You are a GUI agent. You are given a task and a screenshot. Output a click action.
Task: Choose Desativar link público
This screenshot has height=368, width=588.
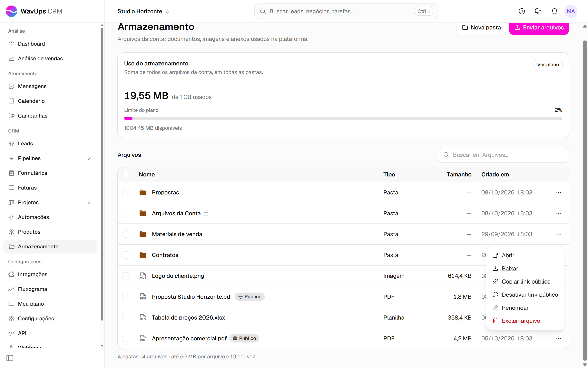click(x=525, y=295)
